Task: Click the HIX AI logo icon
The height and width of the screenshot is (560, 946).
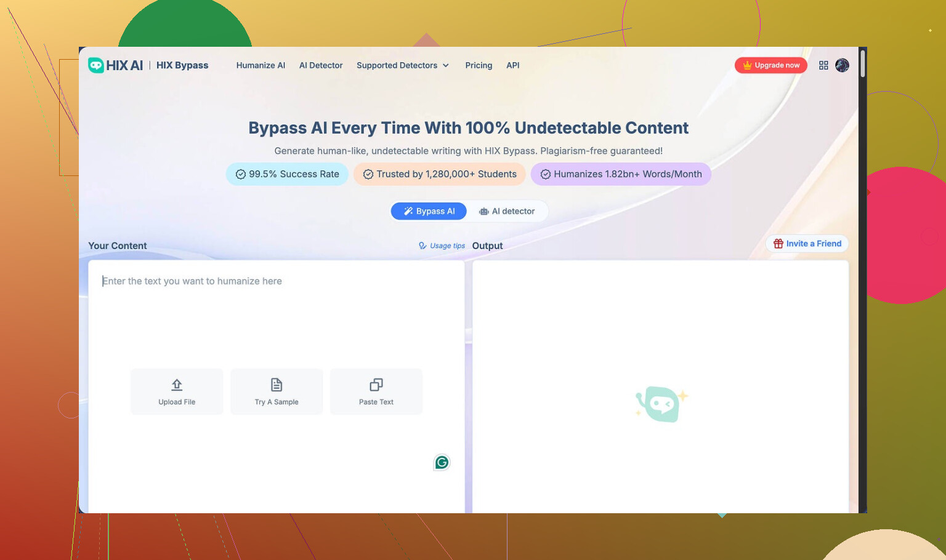Action: tap(96, 65)
